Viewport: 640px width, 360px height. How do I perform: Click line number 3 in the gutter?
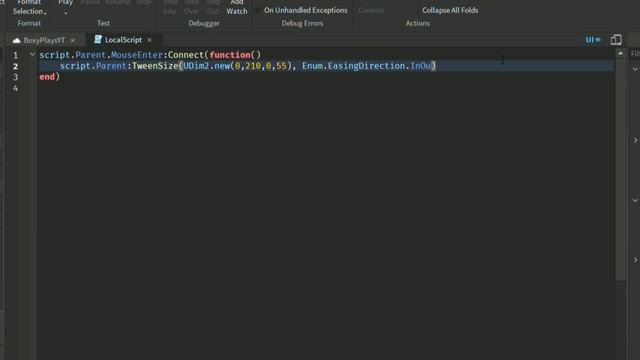[16, 77]
